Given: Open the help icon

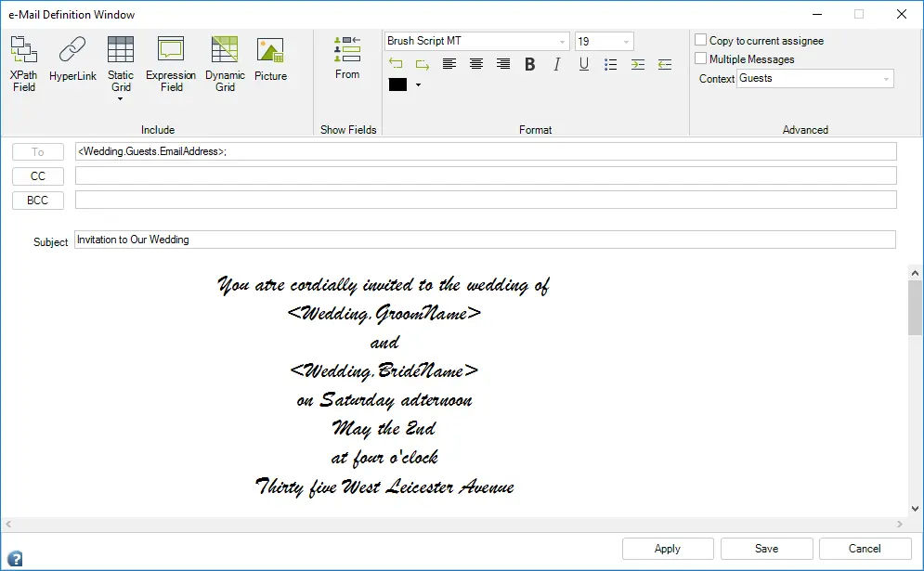Looking at the screenshot, I should point(15,558).
